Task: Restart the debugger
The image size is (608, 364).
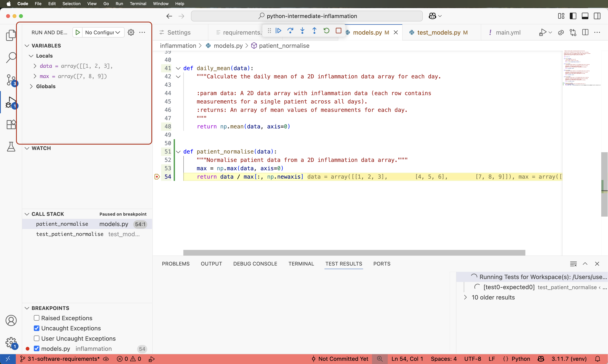Action: click(x=326, y=31)
